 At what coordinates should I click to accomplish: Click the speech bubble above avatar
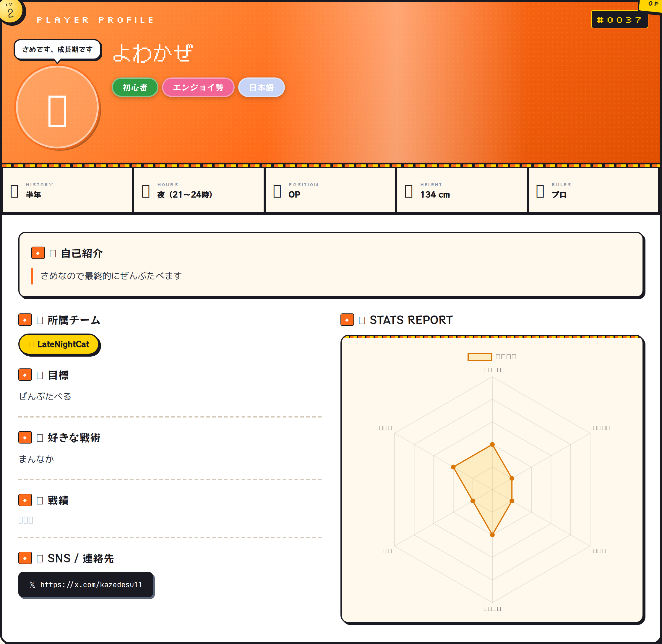57,50
